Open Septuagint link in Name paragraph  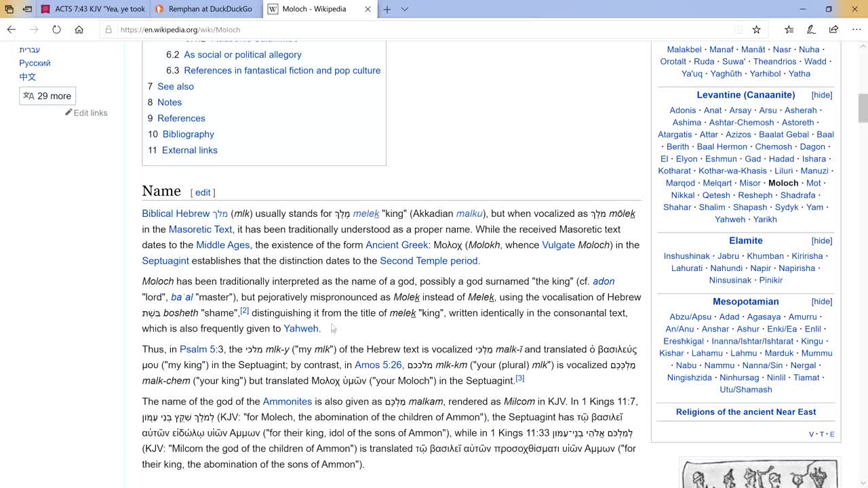[165, 260]
